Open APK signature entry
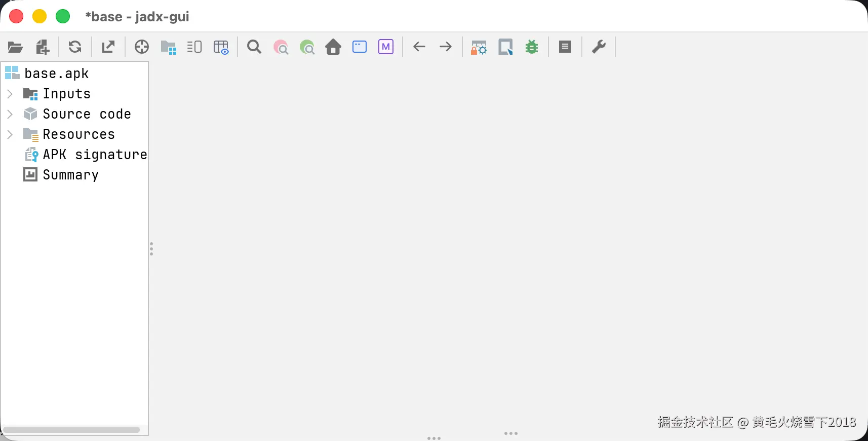This screenshot has height=441, width=868. pos(86,155)
